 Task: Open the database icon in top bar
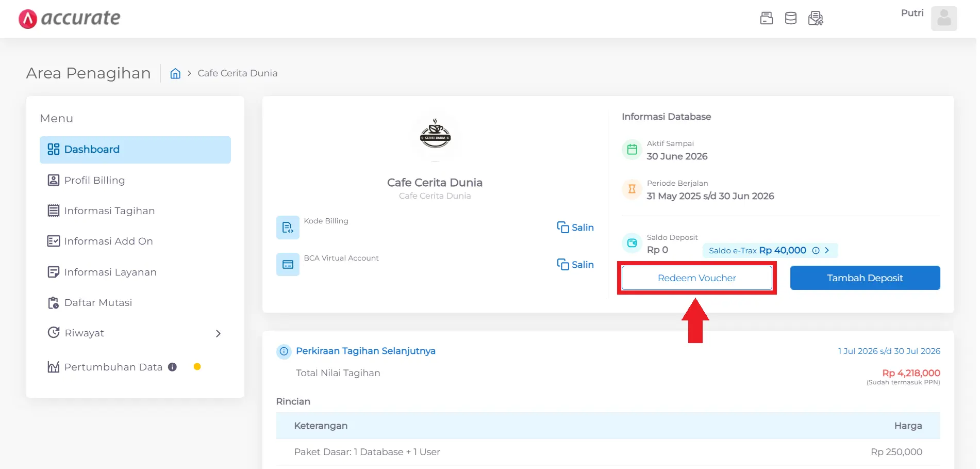click(x=790, y=19)
